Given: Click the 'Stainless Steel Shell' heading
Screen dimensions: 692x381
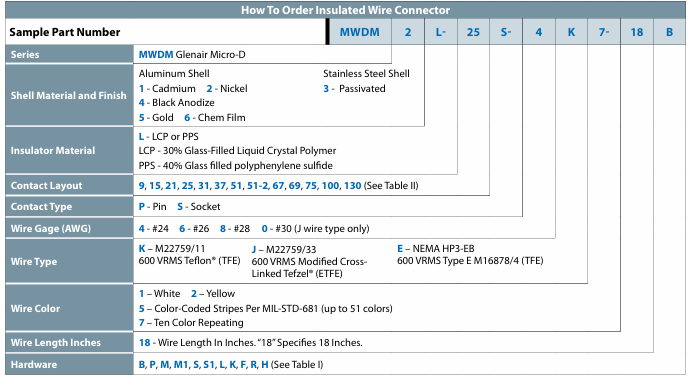Looking at the screenshot, I should click(x=366, y=74).
